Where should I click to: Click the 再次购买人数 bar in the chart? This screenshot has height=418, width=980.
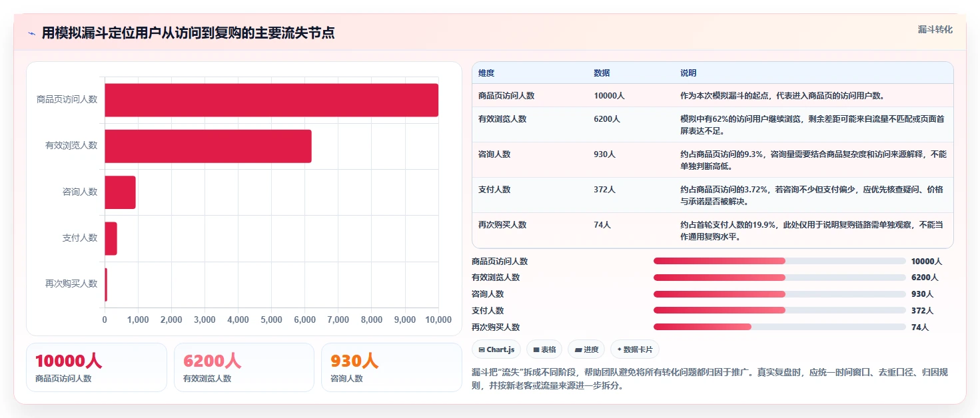click(106, 284)
